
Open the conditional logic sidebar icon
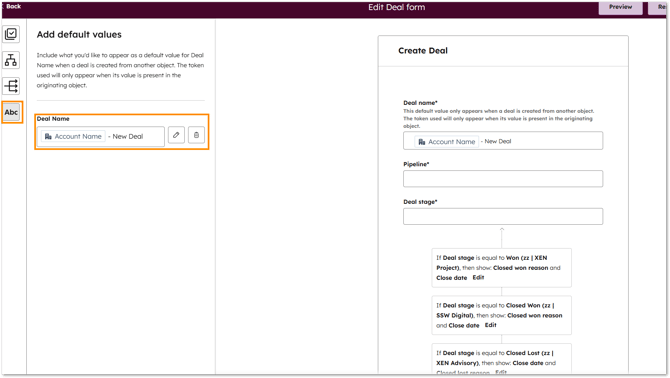(11, 86)
